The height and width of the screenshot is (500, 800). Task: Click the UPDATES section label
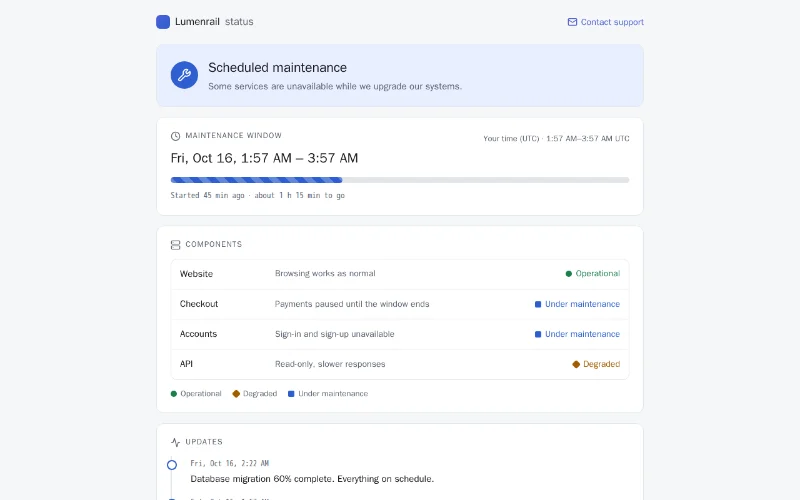[204, 442]
